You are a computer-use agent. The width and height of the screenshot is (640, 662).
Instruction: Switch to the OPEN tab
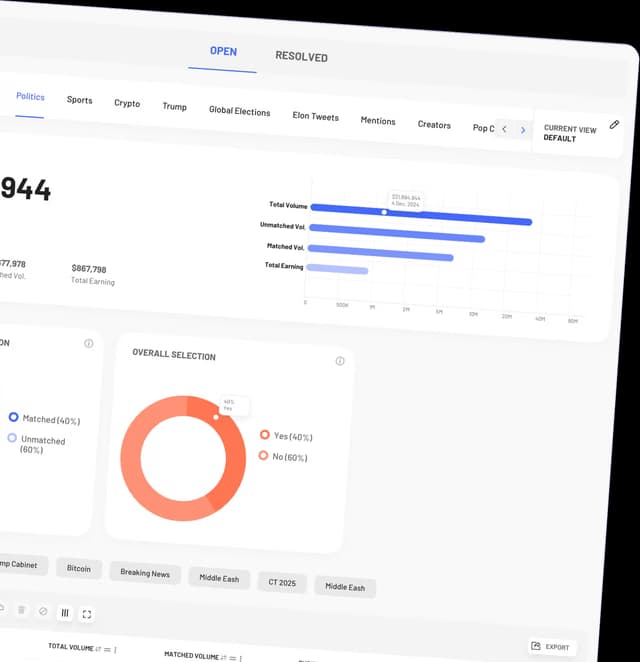coord(223,52)
